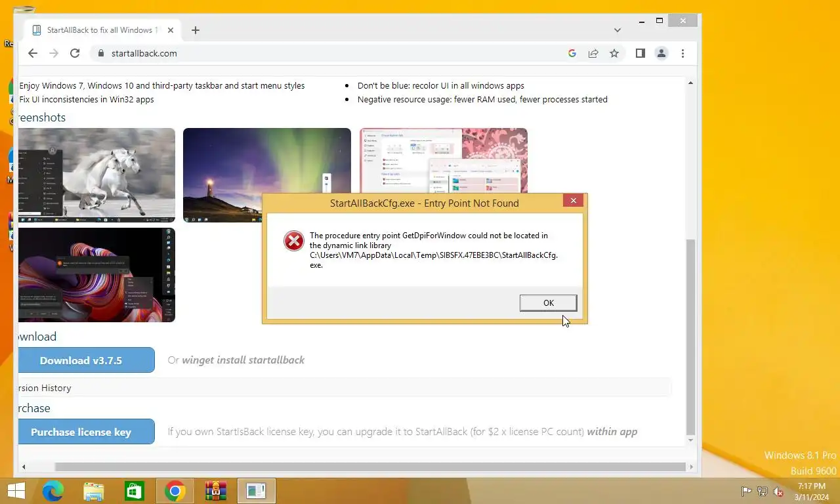Click OK in the Entry Point Not Found dialog
The height and width of the screenshot is (504, 840).
point(548,303)
